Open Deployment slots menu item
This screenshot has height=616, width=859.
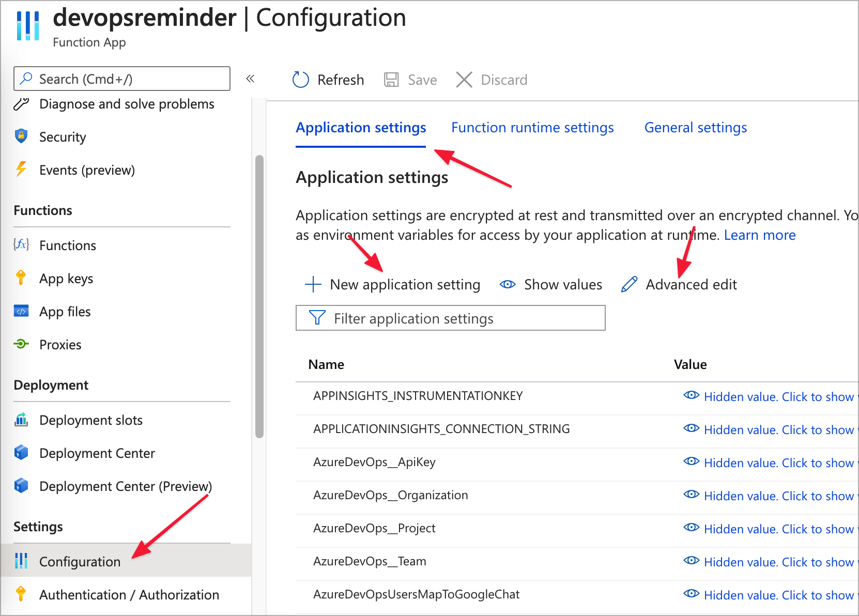pos(91,420)
